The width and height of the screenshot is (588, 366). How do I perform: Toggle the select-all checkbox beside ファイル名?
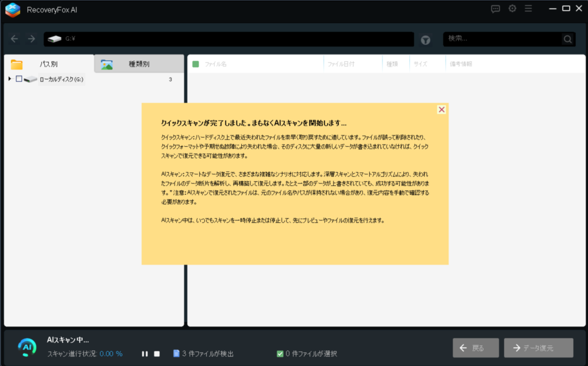pyautogui.click(x=196, y=64)
